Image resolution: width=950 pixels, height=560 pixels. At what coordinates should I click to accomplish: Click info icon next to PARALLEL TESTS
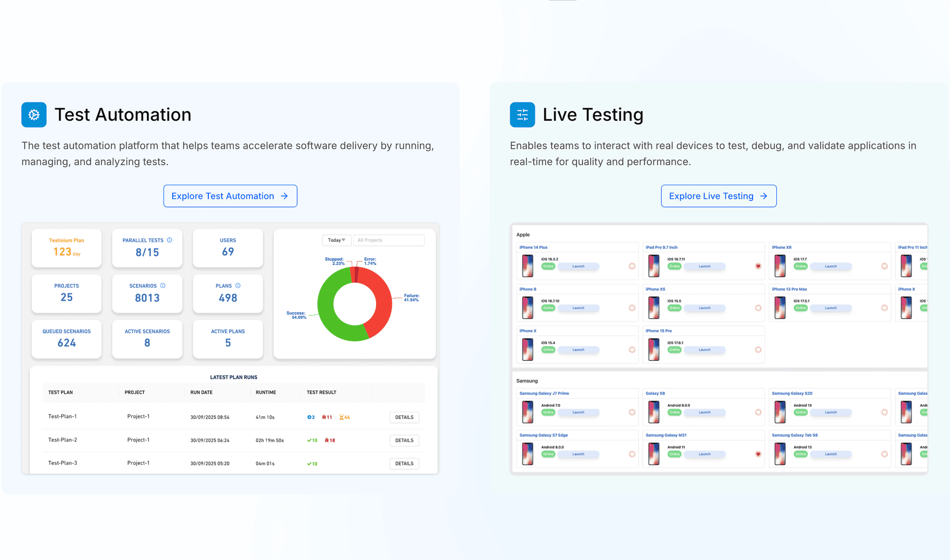170,240
